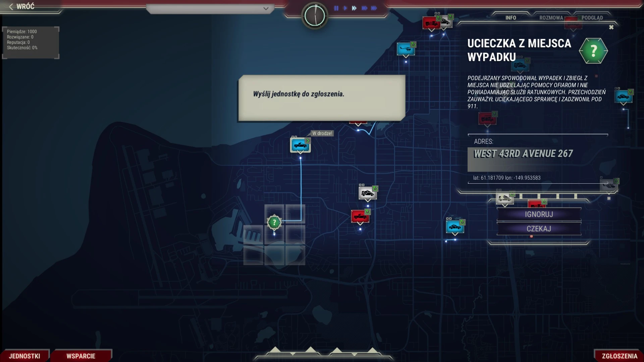Open the top center dropdown chevron
Screen dimensions: 644x362
pyautogui.click(x=266, y=8)
